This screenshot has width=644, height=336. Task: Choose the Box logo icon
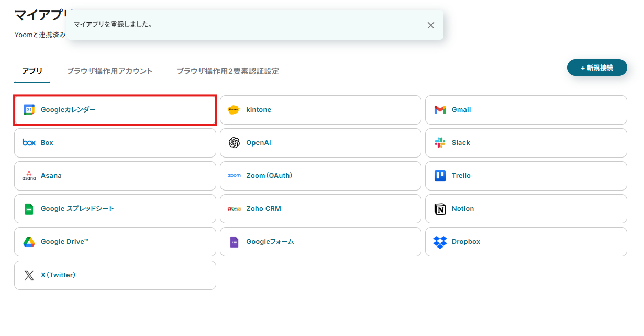pyautogui.click(x=29, y=142)
